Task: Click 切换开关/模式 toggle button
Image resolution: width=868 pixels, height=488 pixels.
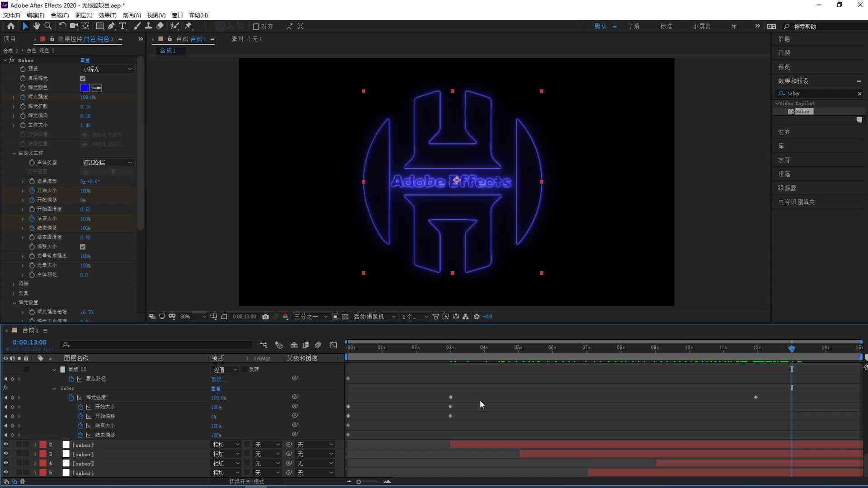Action: click(x=246, y=482)
